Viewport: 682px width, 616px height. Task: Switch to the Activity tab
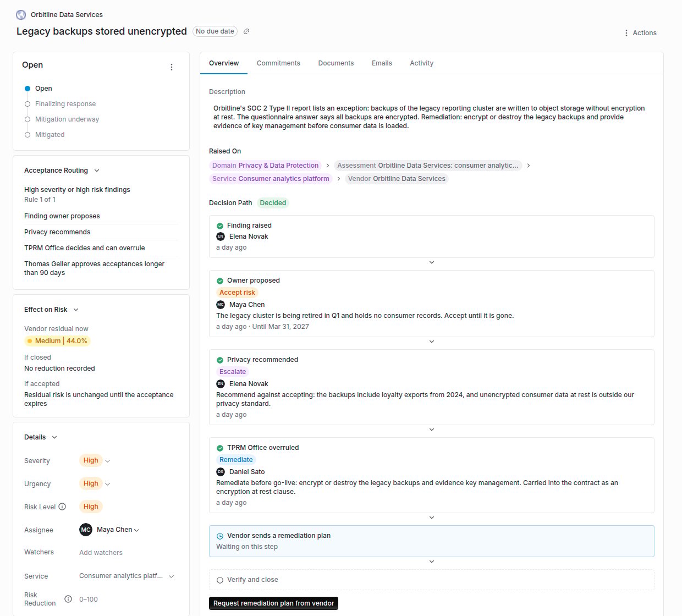pos(422,63)
